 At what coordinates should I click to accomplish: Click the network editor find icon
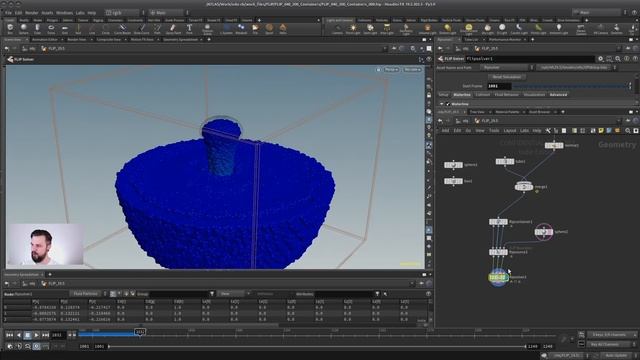(x=628, y=131)
